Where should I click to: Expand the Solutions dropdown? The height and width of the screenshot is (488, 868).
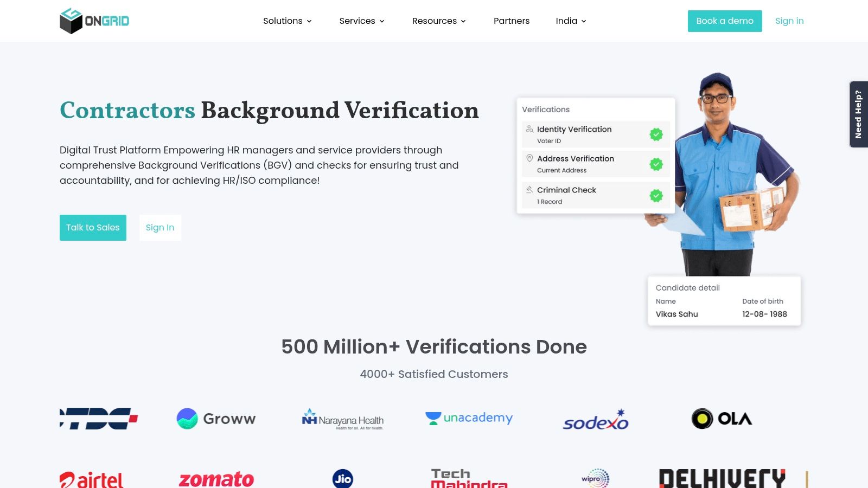point(287,21)
